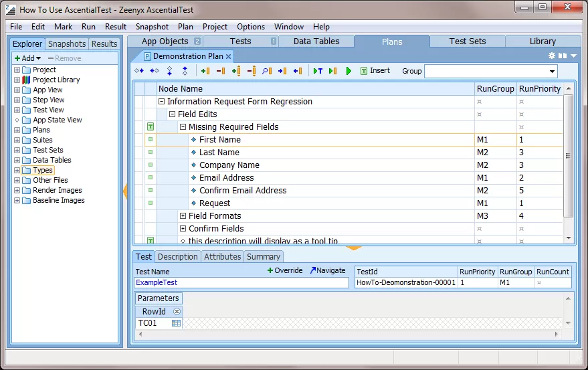Expand the Baseline Images folder
This screenshot has width=588, height=370.
pos(17,200)
